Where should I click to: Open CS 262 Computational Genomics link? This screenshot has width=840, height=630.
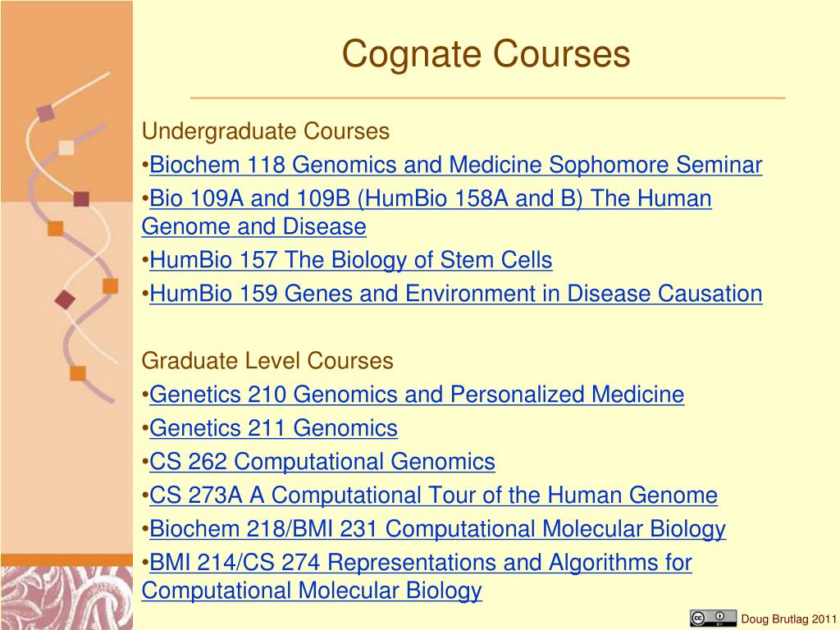(x=322, y=462)
